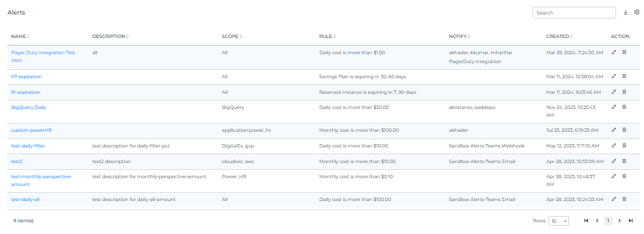
Task: Delete the test-daily-all alert
Action: click(x=624, y=199)
